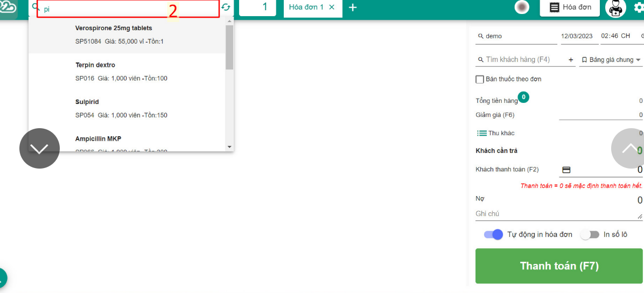This screenshot has height=293, width=644.
Task: Click the plus icon to add customer
Action: click(x=571, y=60)
